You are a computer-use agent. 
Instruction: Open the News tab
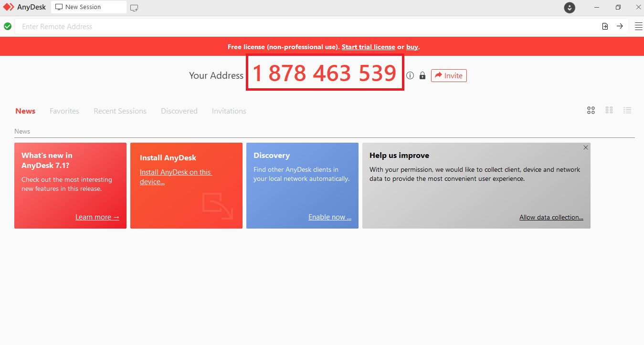pyautogui.click(x=25, y=111)
